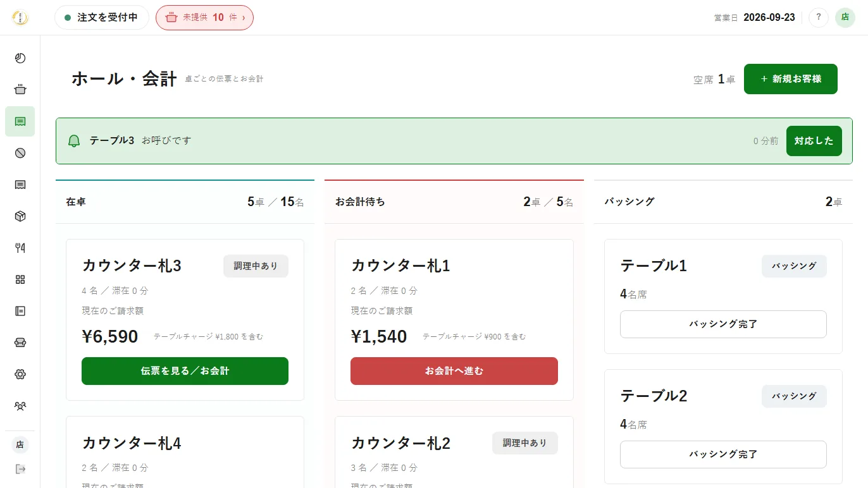Open the box inventory icon in sidebar

20,216
